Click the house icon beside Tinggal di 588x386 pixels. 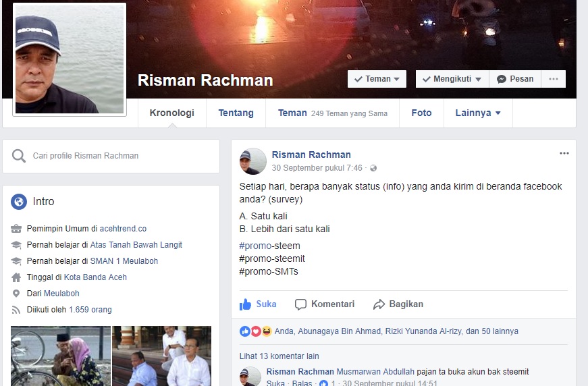[x=16, y=277]
